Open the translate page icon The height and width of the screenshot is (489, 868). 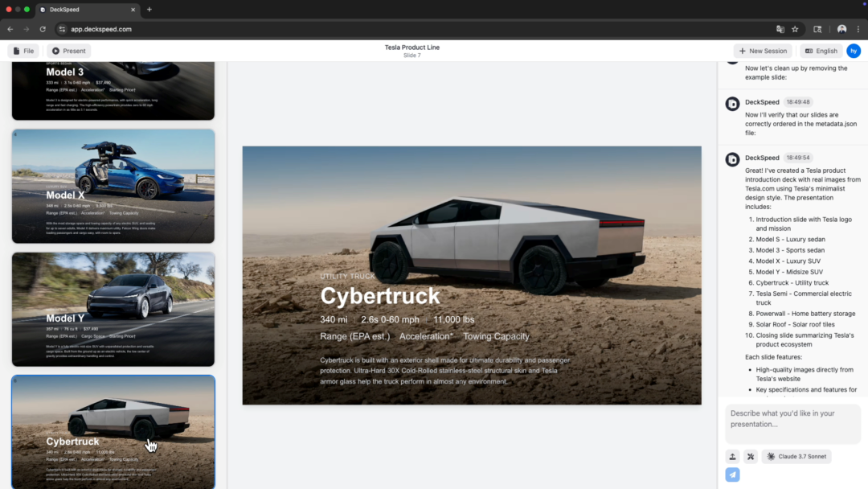pos(780,29)
